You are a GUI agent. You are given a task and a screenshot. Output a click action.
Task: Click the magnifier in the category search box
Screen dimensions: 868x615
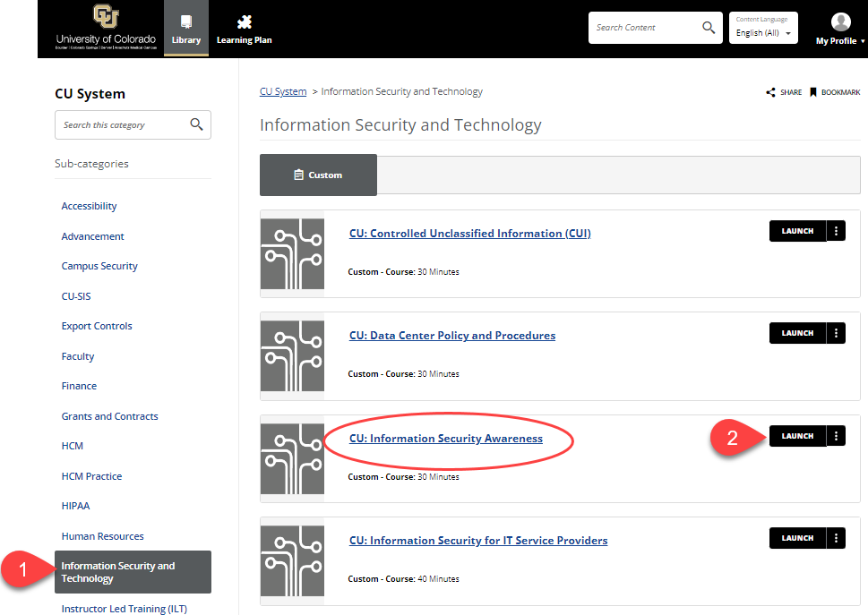click(x=196, y=124)
